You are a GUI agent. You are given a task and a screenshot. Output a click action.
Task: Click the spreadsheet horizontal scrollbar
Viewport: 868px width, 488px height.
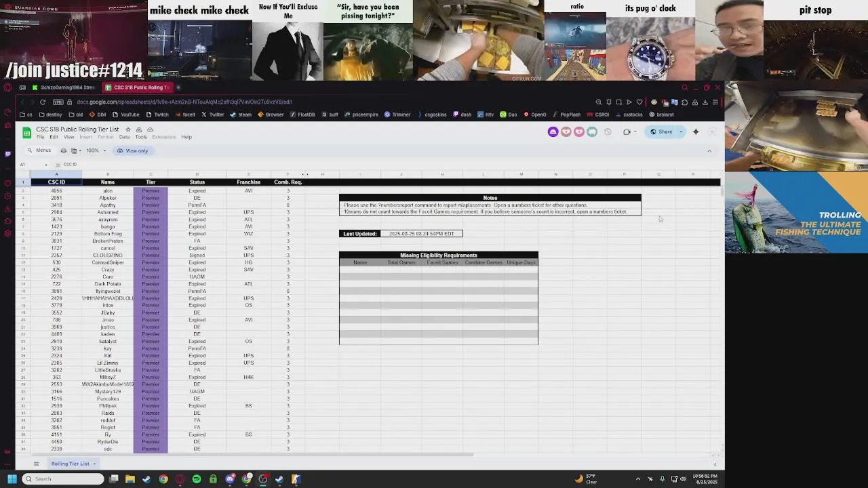coord(254,455)
